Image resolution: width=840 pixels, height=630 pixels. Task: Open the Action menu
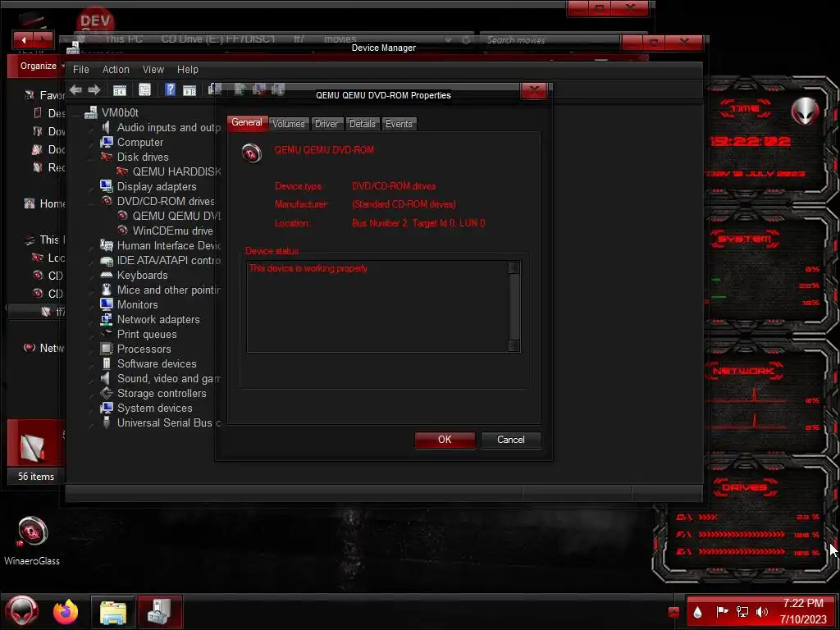(x=116, y=70)
